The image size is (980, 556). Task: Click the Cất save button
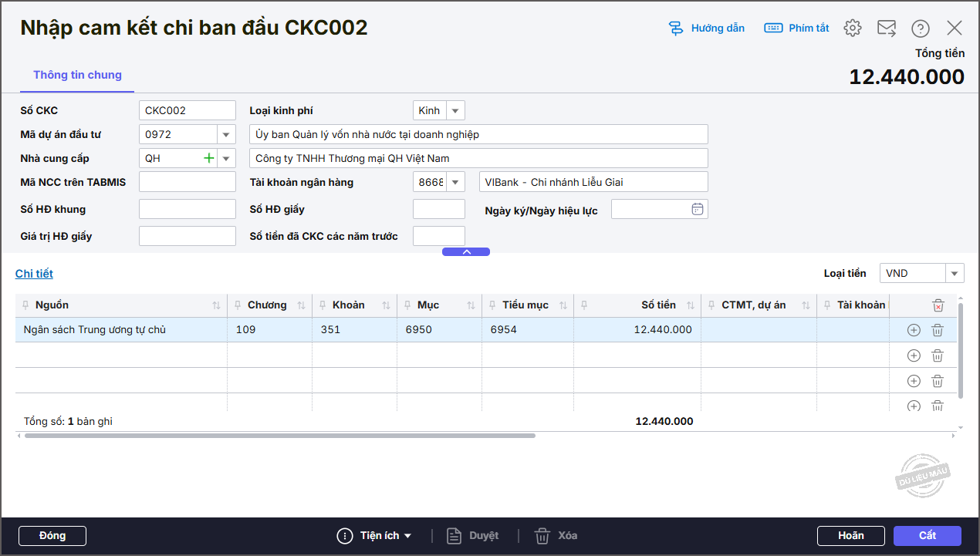pyautogui.click(x=927, y=536)
